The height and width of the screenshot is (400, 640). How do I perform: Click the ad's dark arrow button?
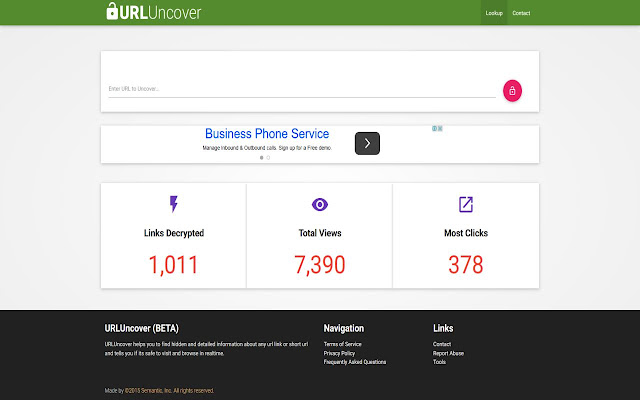click(367, 143)
